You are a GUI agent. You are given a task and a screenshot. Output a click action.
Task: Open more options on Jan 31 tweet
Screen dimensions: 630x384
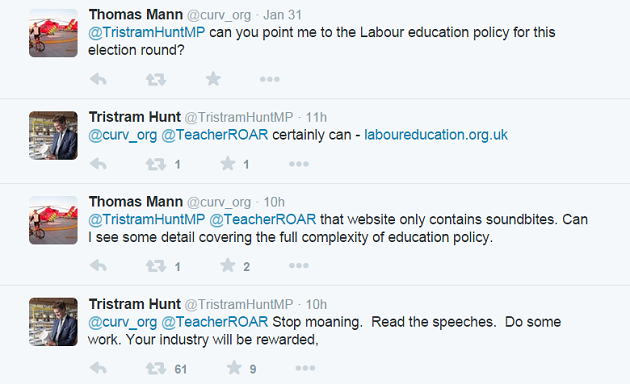[x=270, y=80]
